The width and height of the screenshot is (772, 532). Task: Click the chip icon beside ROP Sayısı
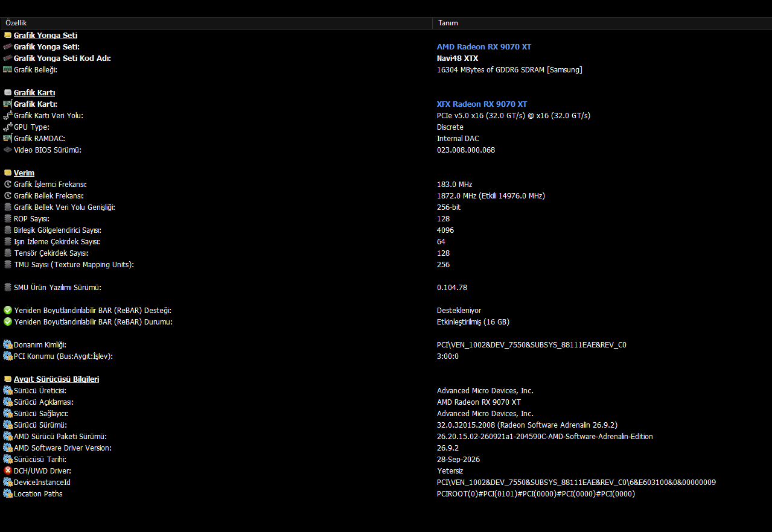tap(7, 219)
